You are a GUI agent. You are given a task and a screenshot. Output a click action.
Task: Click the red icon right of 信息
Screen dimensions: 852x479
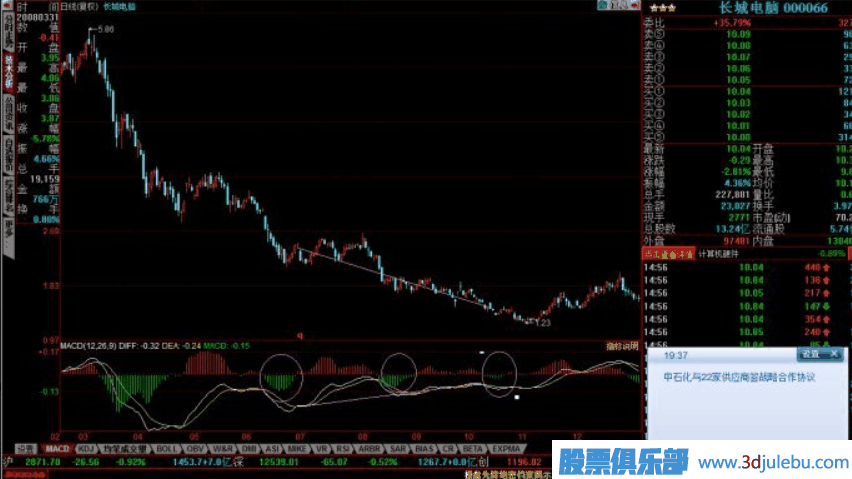click(x=634, y=5)
